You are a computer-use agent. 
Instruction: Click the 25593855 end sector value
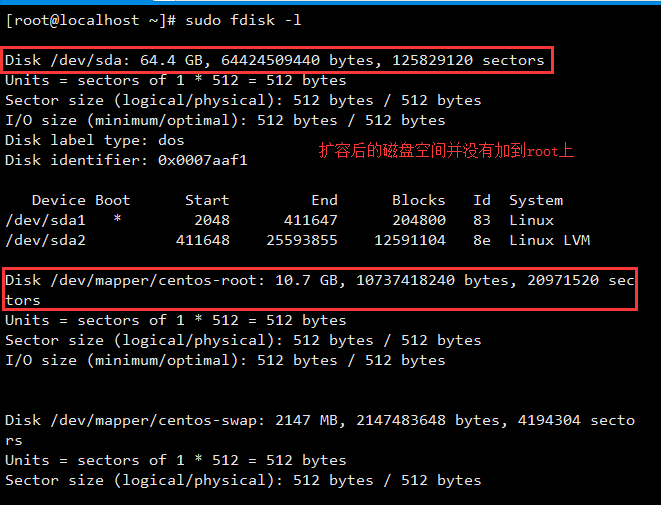(302, 240)
